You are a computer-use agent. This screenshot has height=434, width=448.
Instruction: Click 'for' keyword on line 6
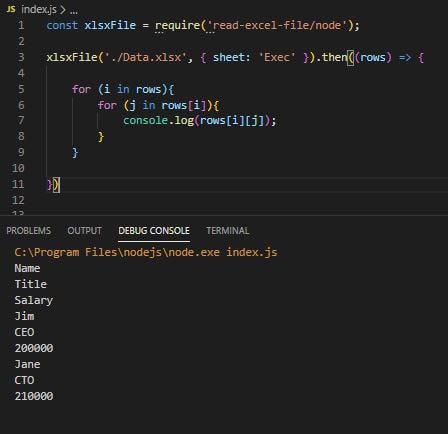107,105
